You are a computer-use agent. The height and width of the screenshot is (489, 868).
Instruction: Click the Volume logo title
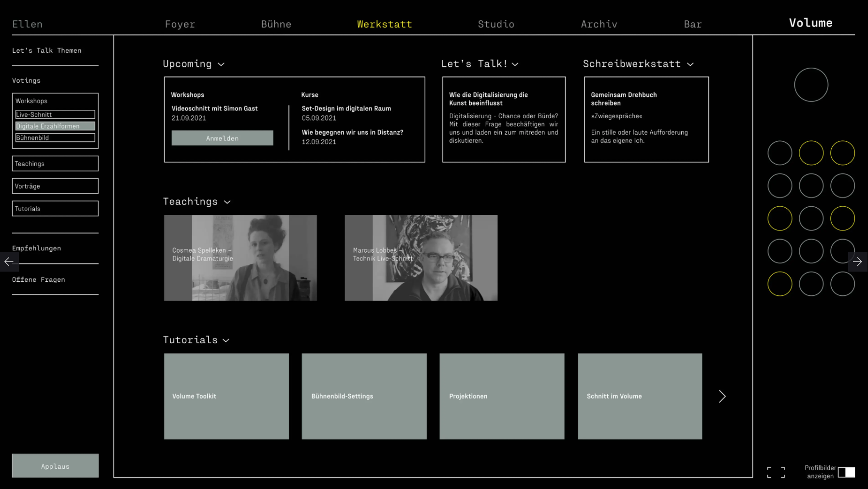[811, 23]
